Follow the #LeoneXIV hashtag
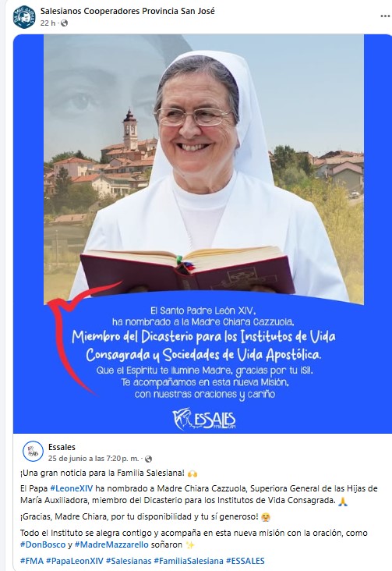 [x=72, y=488]
